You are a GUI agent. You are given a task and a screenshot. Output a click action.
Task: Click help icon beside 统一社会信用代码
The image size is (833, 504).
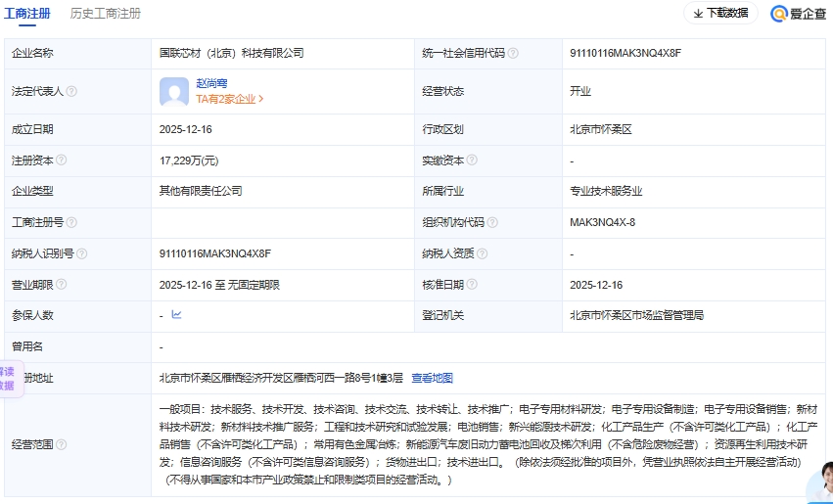[513, 53]
